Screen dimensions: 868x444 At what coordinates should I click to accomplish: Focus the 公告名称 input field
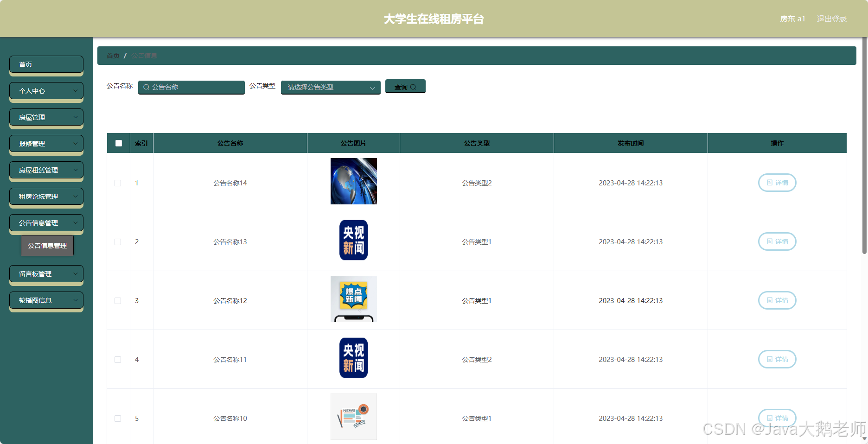[191, 87]
